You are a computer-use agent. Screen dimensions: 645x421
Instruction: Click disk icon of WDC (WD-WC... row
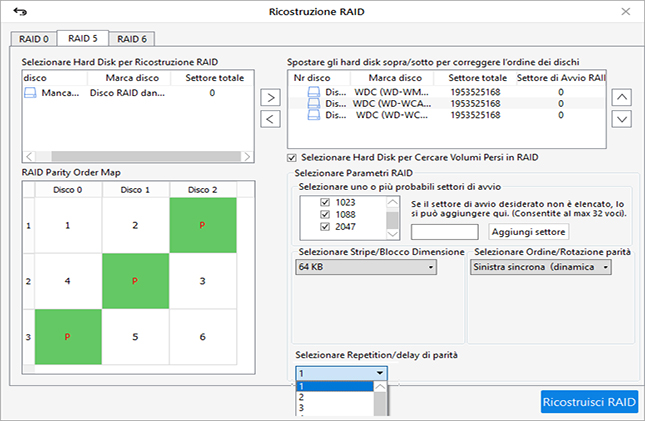[x=314, y=115]
